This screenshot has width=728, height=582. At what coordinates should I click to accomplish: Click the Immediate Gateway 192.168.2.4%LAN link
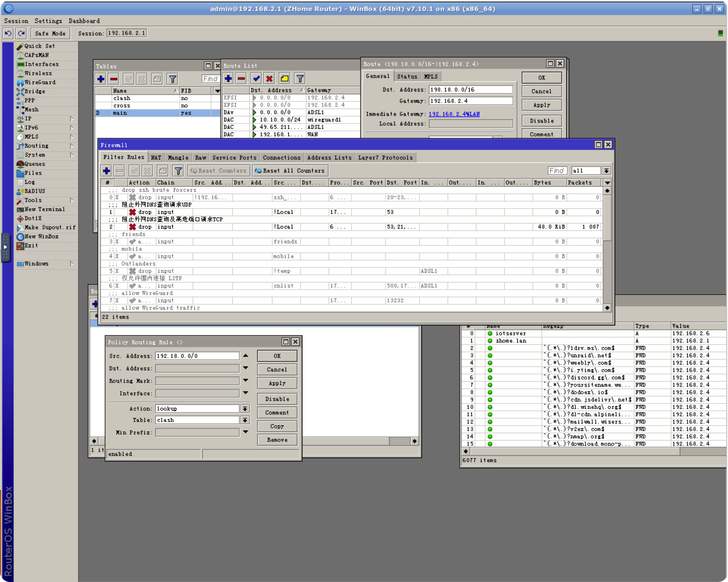[454, 114]
